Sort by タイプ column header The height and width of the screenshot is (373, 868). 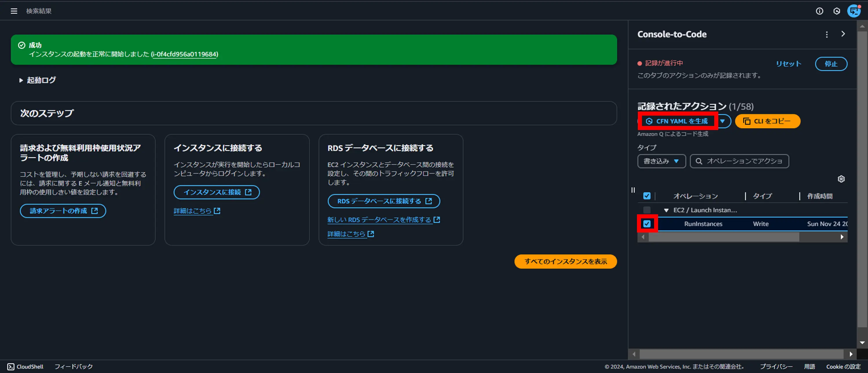(x=762, y=196)
